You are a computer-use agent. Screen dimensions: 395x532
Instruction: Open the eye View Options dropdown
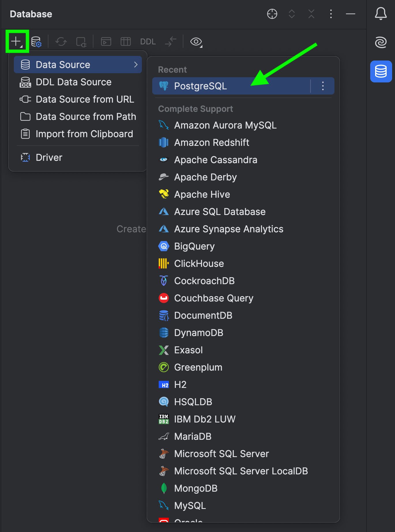(196, 41)
